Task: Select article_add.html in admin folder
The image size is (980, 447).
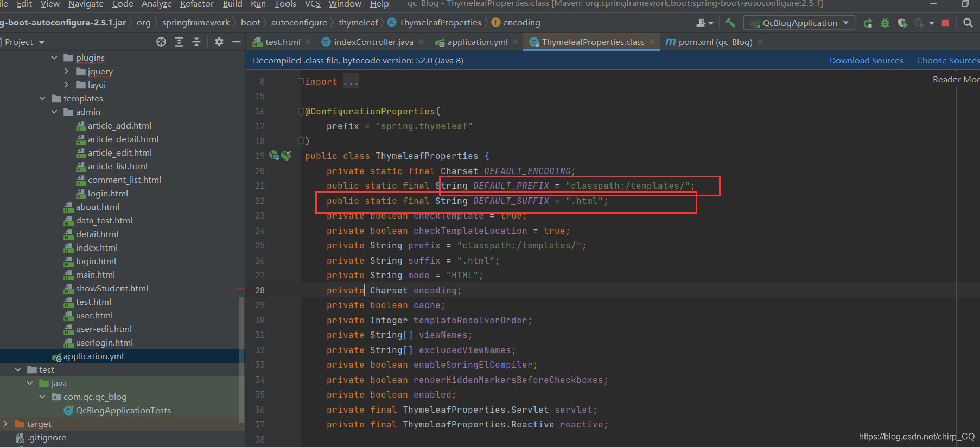Action: pos(119,125)
